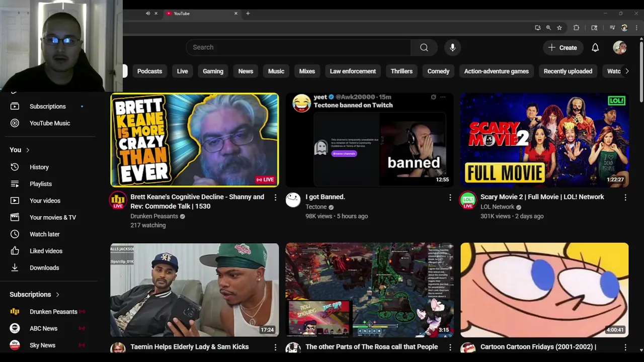This screenshot has width=644, height=362.
Task: Open Drunken Peasants subscription in sidebar
Action: 48,311
